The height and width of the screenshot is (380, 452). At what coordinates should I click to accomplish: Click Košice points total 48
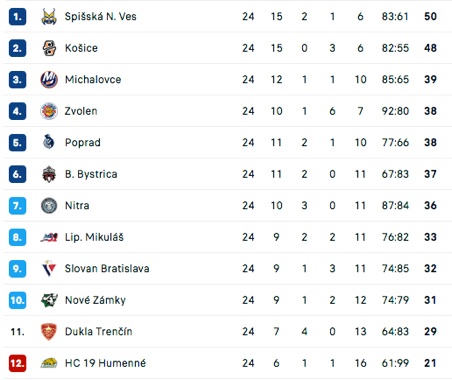point(430,48)
